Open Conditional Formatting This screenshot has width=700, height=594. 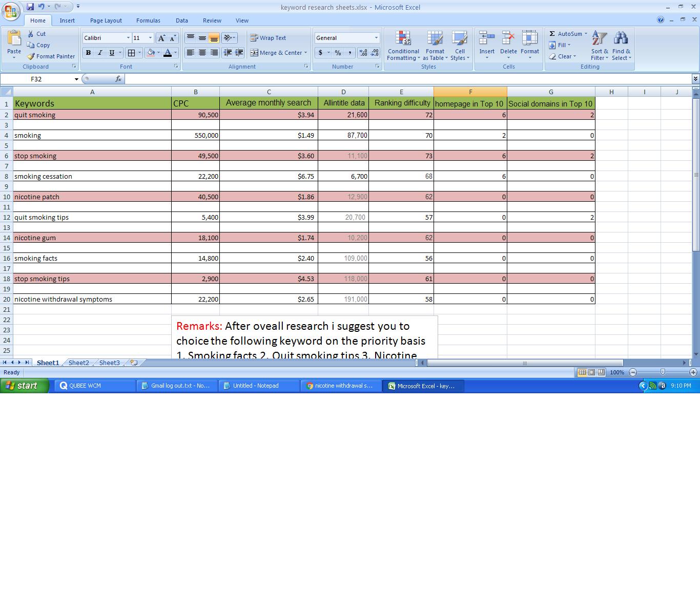pos(403,45)
